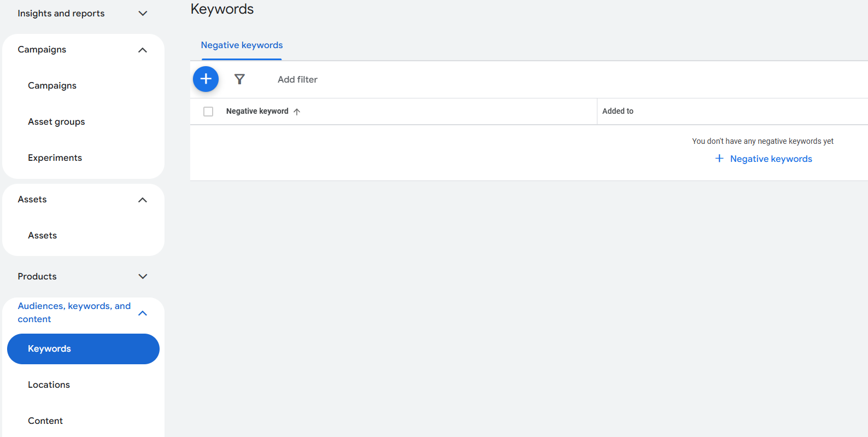Click the Add filter field

(297, 80)
